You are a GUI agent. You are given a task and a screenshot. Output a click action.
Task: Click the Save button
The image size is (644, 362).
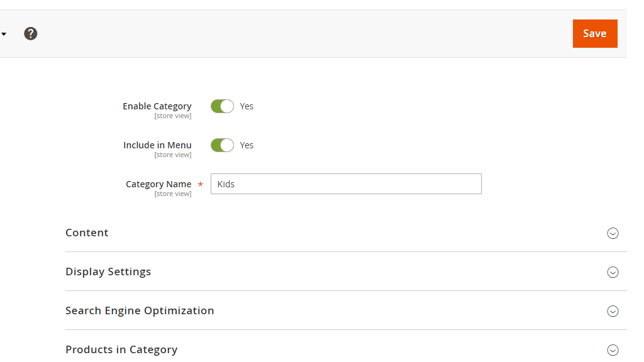point(594,33)
